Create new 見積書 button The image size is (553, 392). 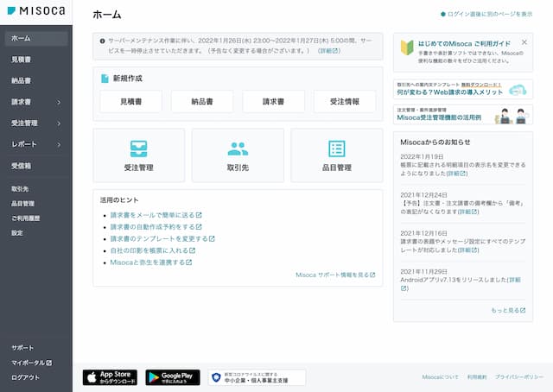tap(130, 102)
